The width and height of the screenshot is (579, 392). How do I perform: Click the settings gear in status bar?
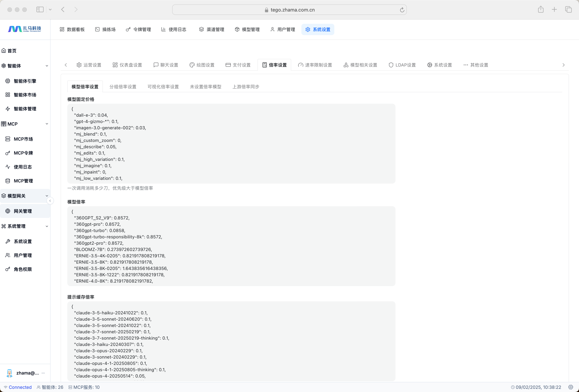[x=570, y=387]
